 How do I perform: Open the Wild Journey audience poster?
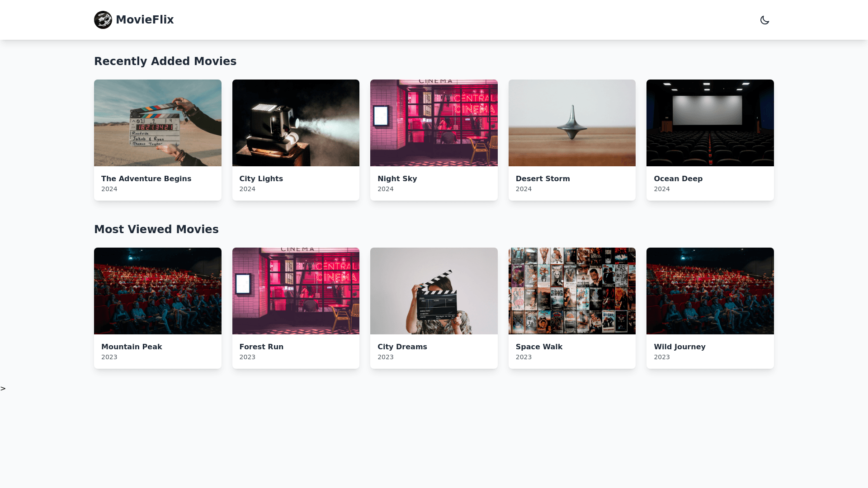tap(710, 291)
